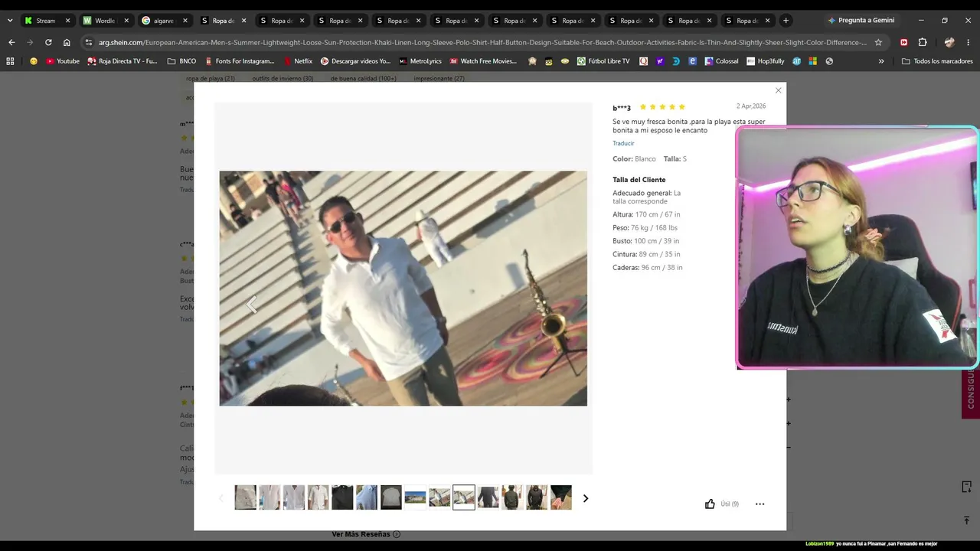Close the Wordle tab
Viewport: 980px width, 551px height.
(x=126, y=21)
